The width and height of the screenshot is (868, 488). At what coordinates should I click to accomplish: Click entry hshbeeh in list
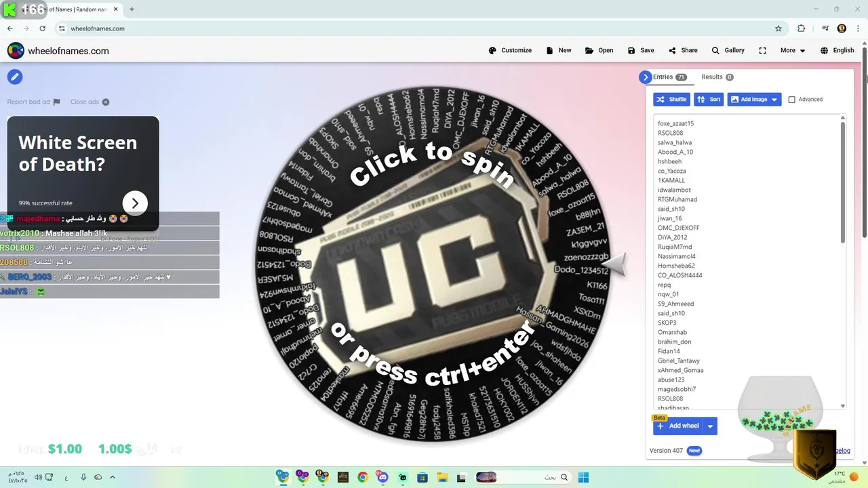pyautogui.click(x=669, y=161)
